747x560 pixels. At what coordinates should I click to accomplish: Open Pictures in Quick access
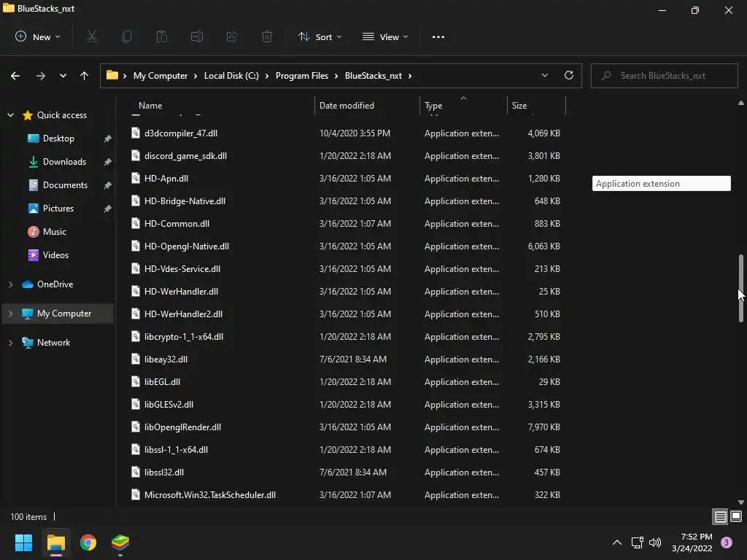[58, 208]
